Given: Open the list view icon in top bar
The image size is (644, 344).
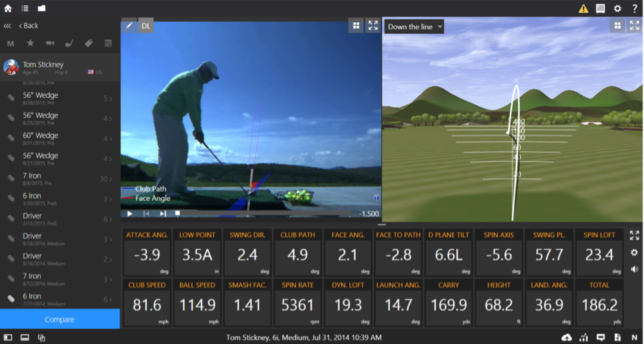Looking at the screenshot, I should coord(25,8).
